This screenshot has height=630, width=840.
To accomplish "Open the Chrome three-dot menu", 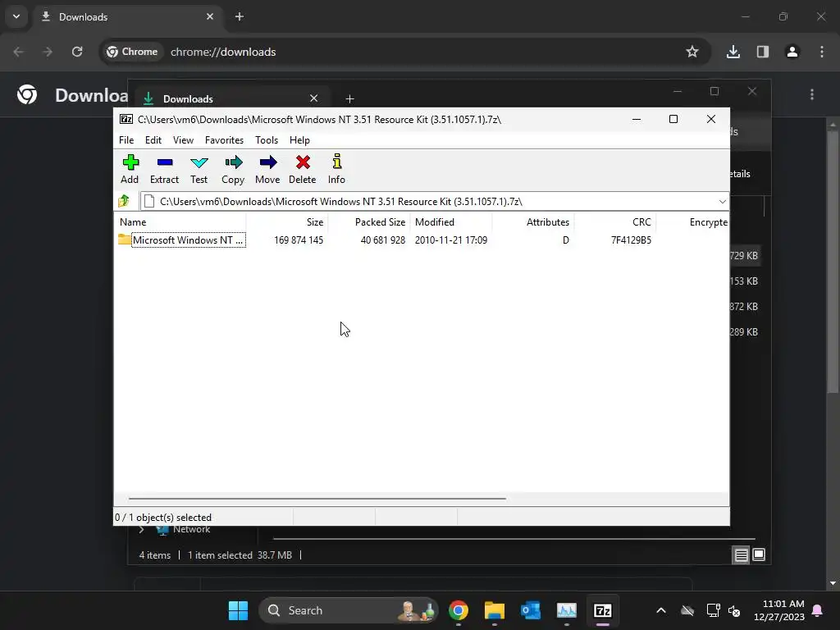I will (822, 52).
